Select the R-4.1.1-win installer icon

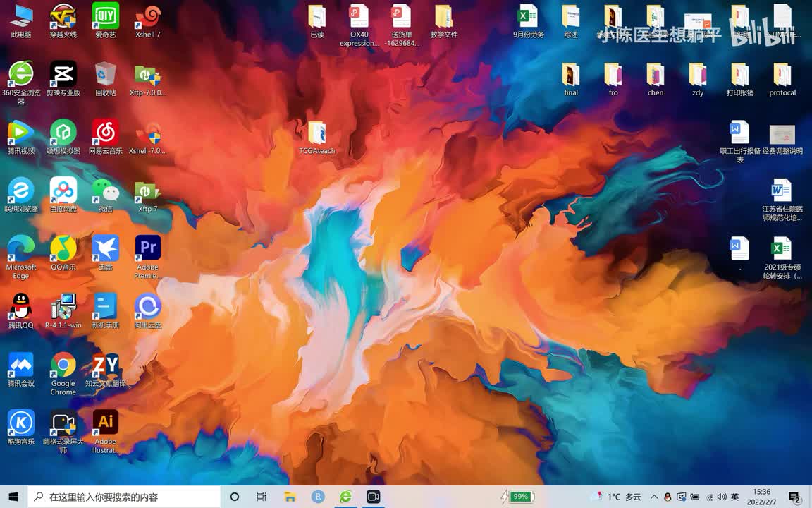click(63, 311)
